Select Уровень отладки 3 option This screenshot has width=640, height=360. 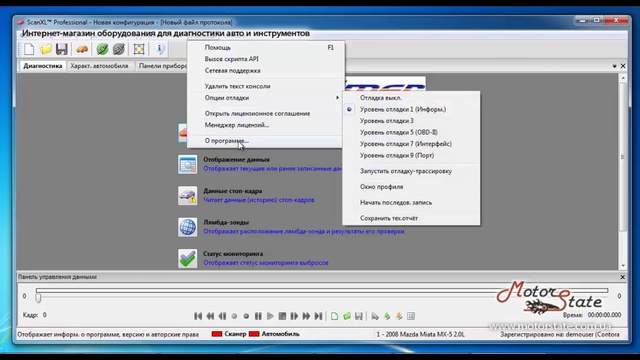tap(411, 121)
